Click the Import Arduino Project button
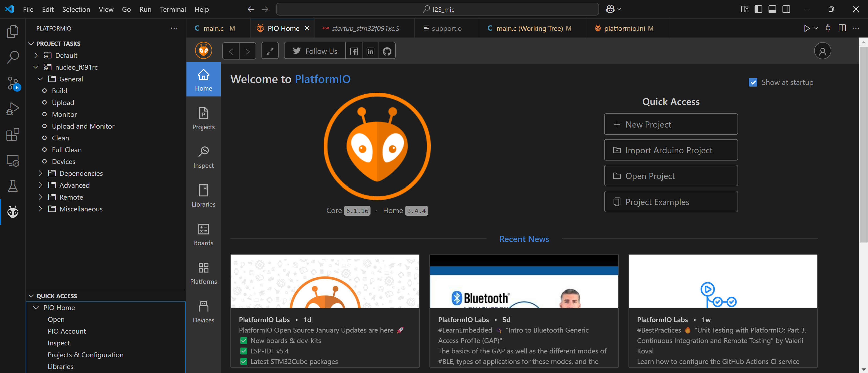This screenshot has height=373, width=868. pos(671,150)
